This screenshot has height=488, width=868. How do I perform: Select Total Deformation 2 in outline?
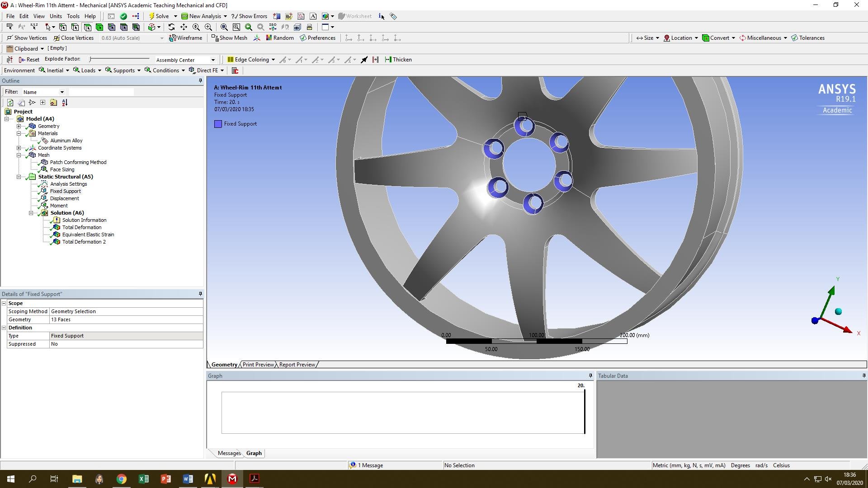pyautogui.click(x=84, y=242)
